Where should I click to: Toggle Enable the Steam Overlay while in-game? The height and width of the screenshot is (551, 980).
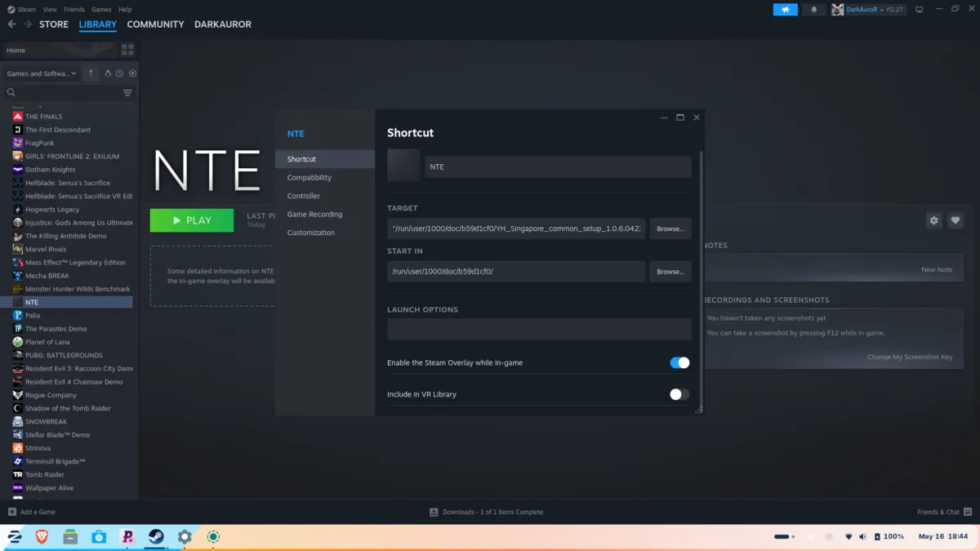[679, 362]
